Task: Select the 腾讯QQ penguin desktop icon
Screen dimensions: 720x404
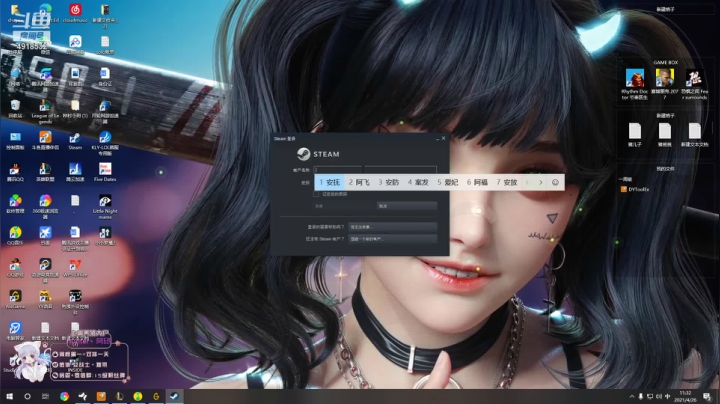Action: coord(15,172)
